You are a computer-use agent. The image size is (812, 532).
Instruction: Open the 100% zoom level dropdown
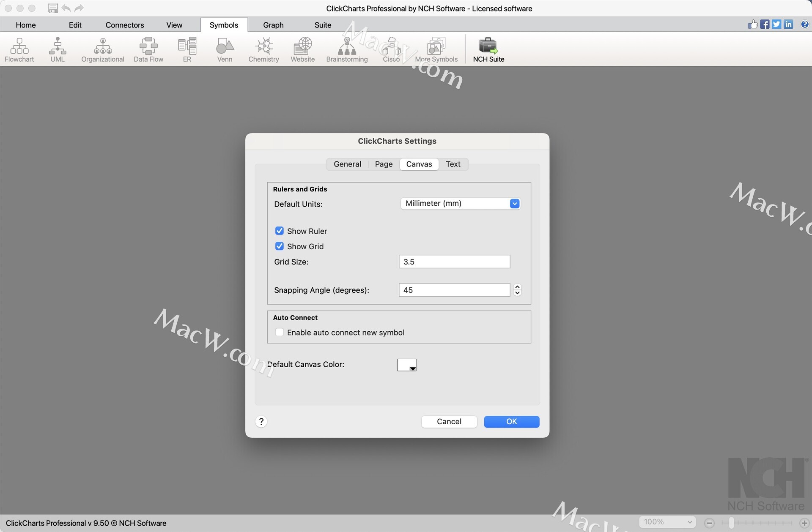tap(667, 522)
